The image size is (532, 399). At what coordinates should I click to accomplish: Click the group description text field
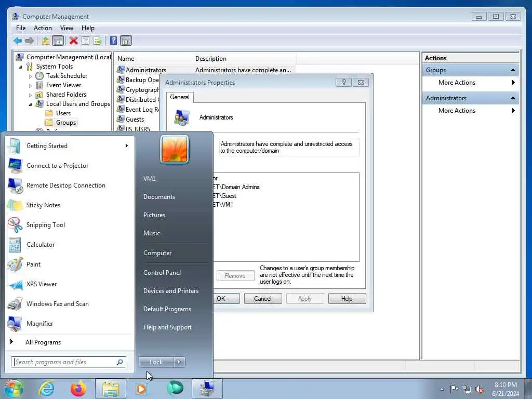[289, 148]
